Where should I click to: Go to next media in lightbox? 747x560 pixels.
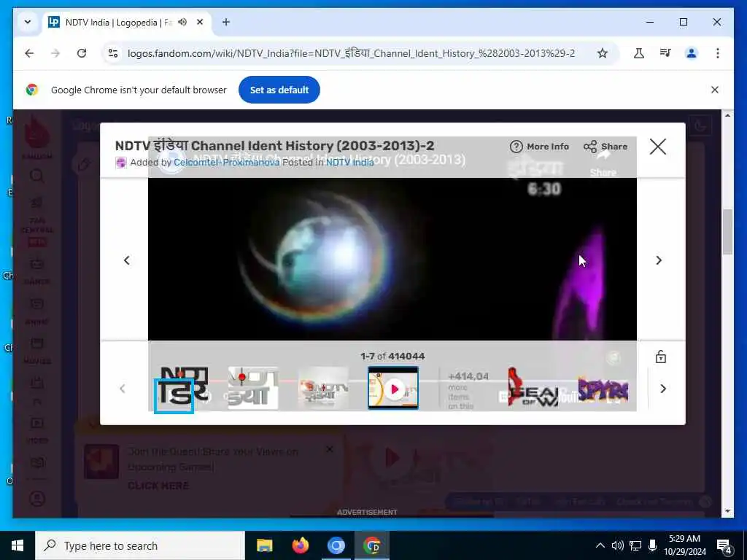coord(659,260)
